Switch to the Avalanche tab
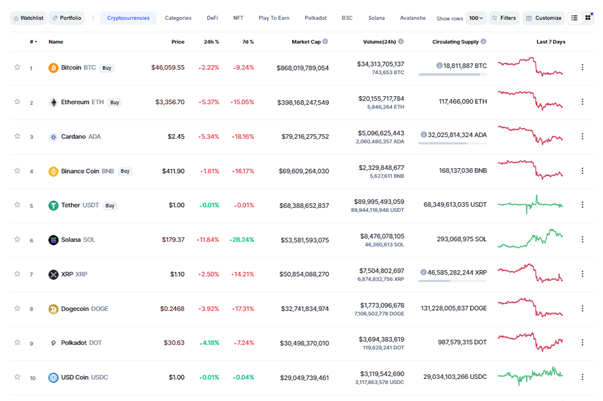This screenshot has height=401, width=603. (413, 18)
